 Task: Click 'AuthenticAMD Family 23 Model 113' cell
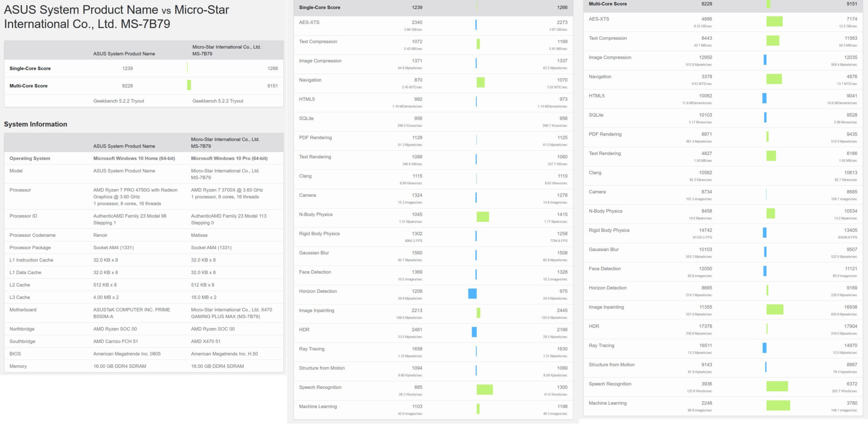click(228, 220)
